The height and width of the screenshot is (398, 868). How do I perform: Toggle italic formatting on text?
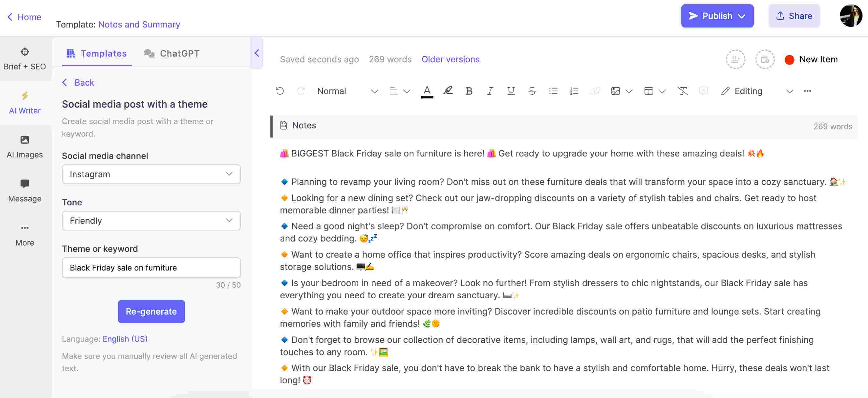coord(489,91)
